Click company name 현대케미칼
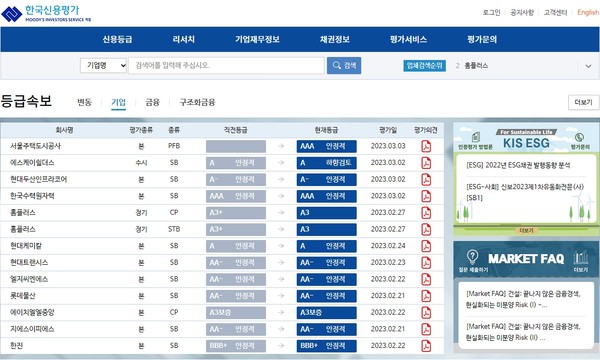This screenshot has height=360, width=600. pyautogui.click(x=26, y=246)
